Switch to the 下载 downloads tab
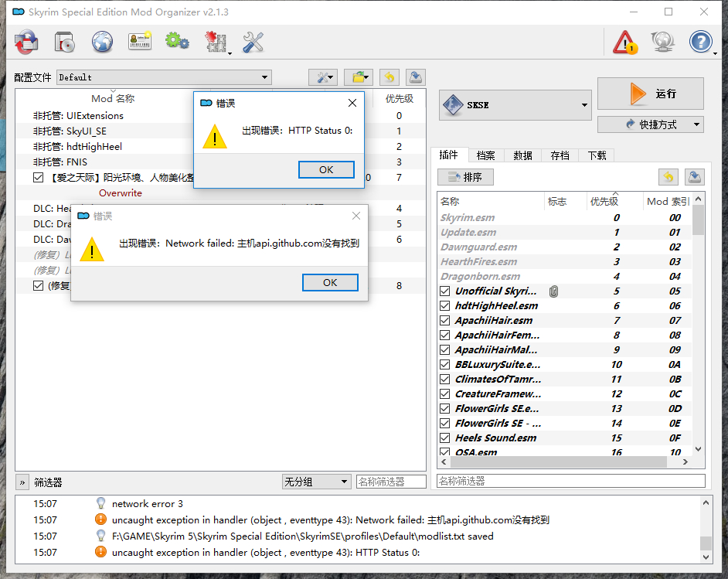The width and height of the screenshot is (728, 579). point(597,155)
